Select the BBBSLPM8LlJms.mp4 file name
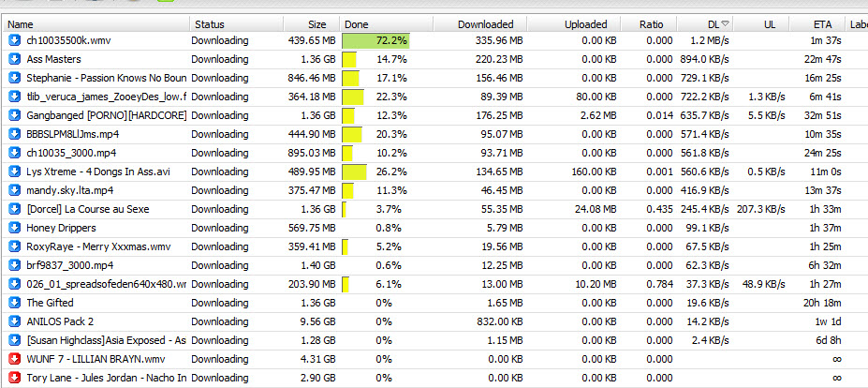Viewport: 868px width, 388px height. 72,134
